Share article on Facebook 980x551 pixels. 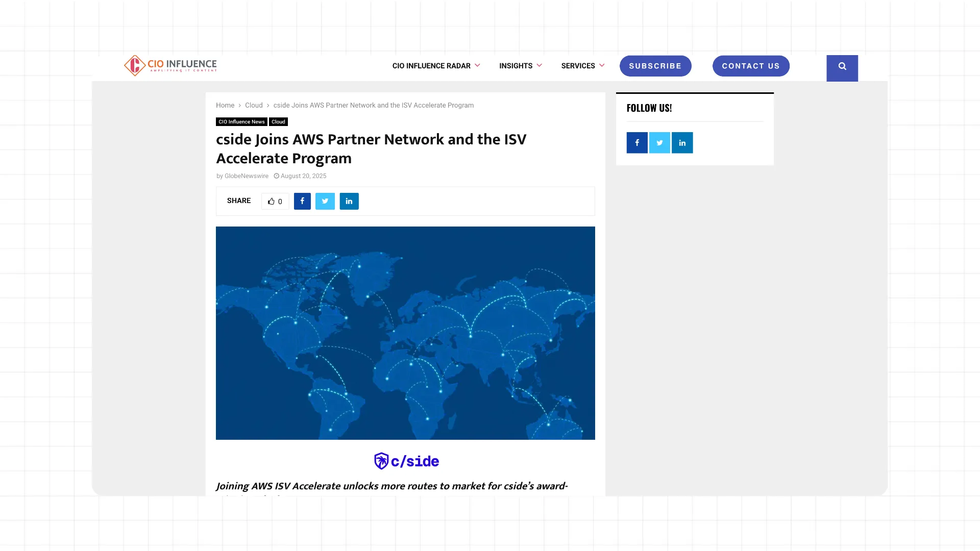click(x=302, y=201)
